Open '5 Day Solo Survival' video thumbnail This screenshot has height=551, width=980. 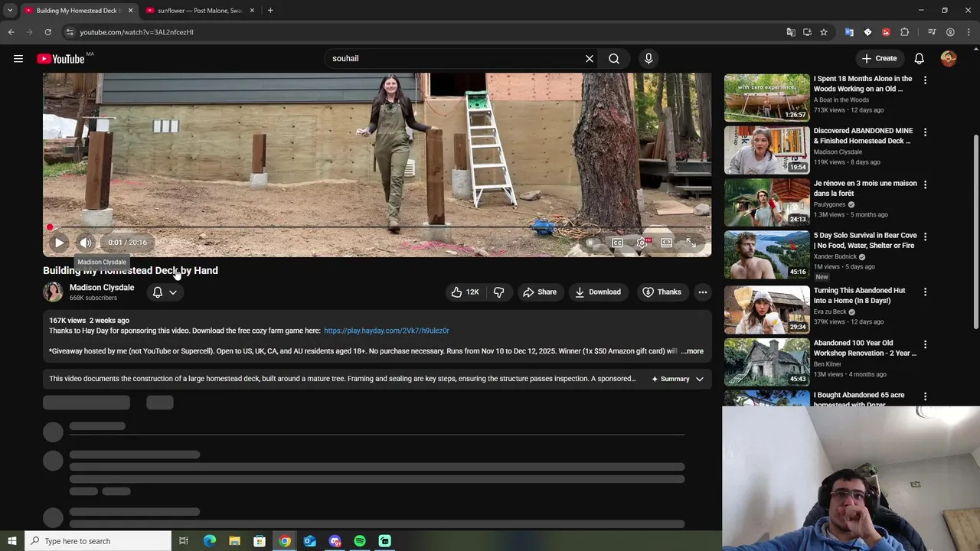pos(766,255)
